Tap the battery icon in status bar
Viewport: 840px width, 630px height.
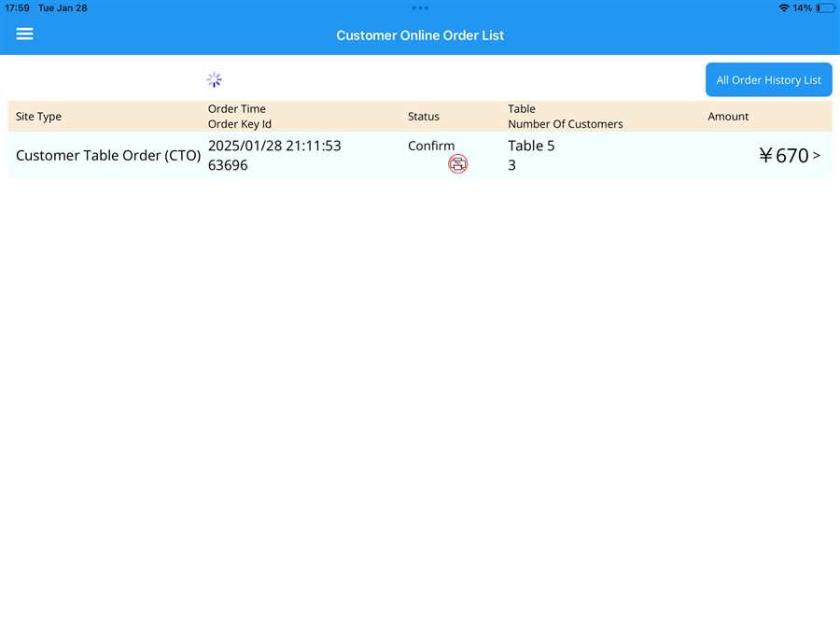tap(824, 7)
